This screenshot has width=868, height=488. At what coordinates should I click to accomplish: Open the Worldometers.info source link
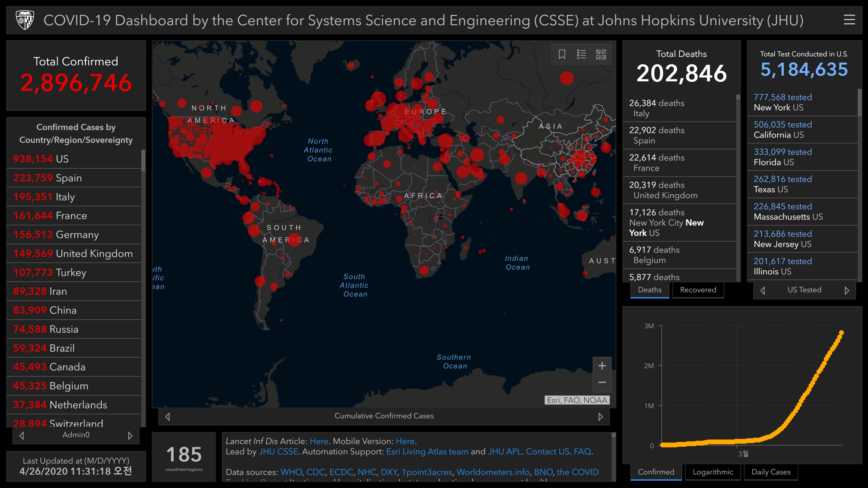tap(493, 472)
